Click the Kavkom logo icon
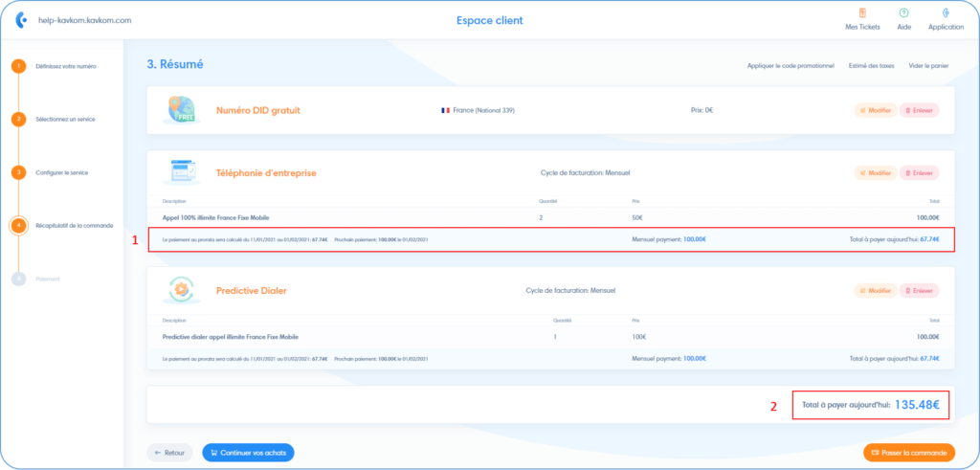 pyautogui.click(x=21, y=20)
